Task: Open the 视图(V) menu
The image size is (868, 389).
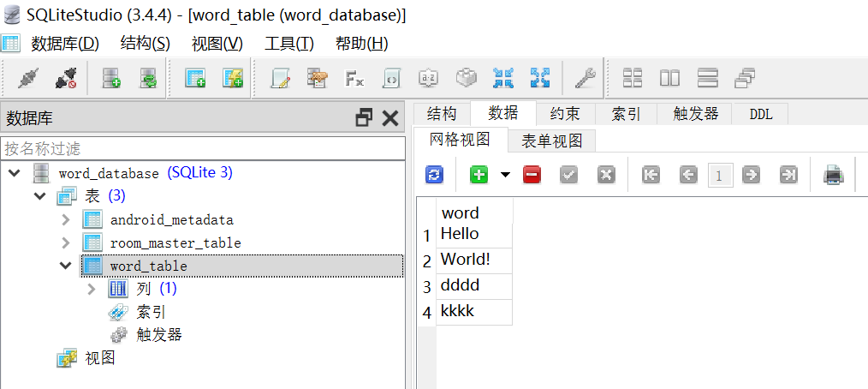Action: [217, 43]
